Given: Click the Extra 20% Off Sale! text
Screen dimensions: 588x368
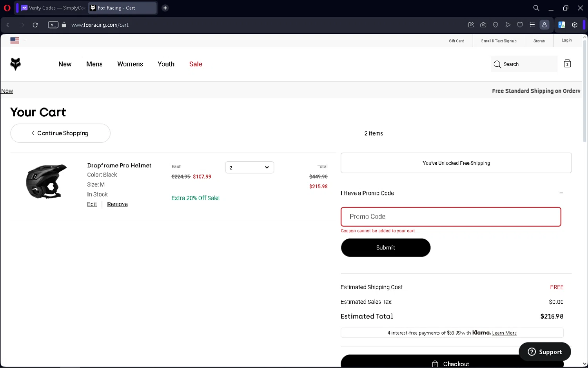Looking at the screenshot, I should pos(196,198).
